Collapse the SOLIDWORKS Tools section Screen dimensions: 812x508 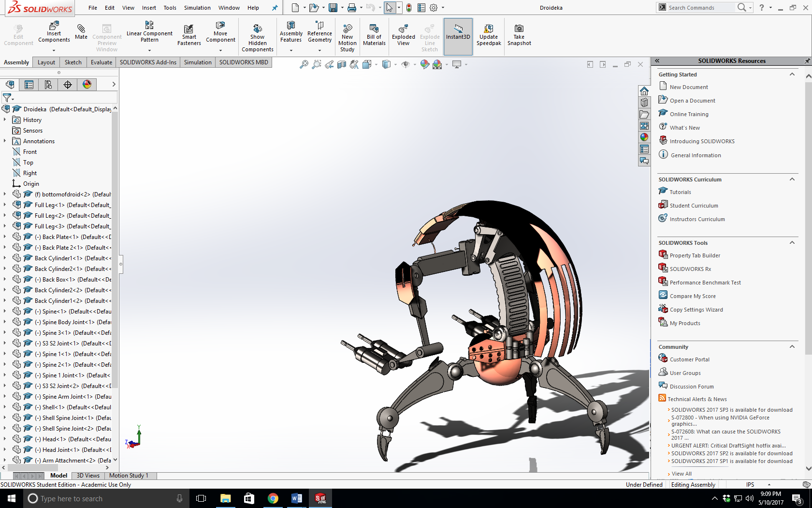click(792, 243)
